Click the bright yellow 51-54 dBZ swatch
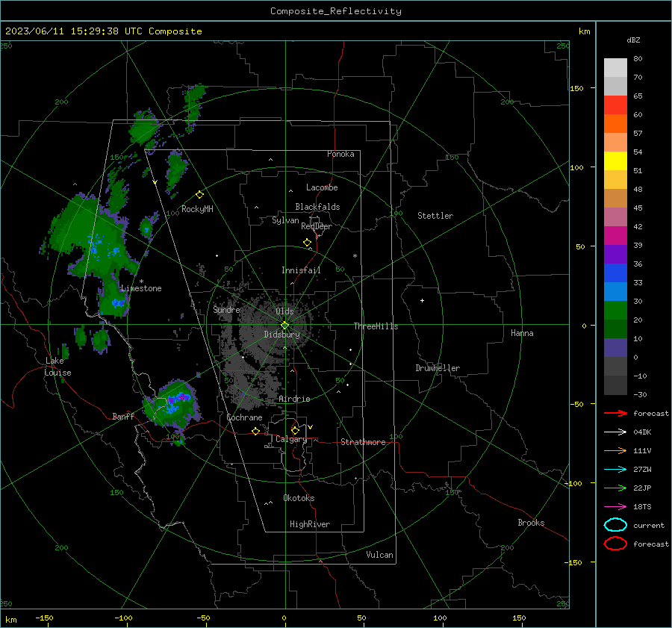The width and height of the screenshot is (672, 628). [615, 161]
